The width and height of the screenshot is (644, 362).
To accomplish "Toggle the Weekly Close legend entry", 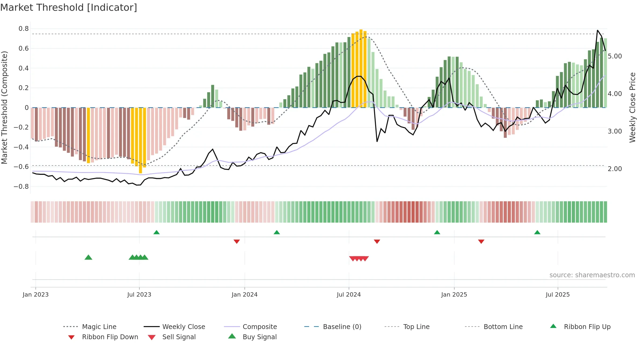I will (174, 327).
